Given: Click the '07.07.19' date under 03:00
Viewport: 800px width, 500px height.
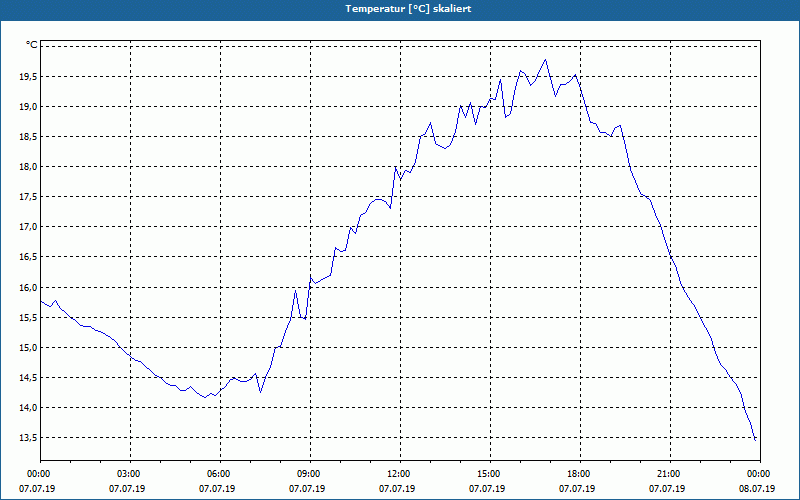Looking at the screenshot, I should tap(127, 489).
